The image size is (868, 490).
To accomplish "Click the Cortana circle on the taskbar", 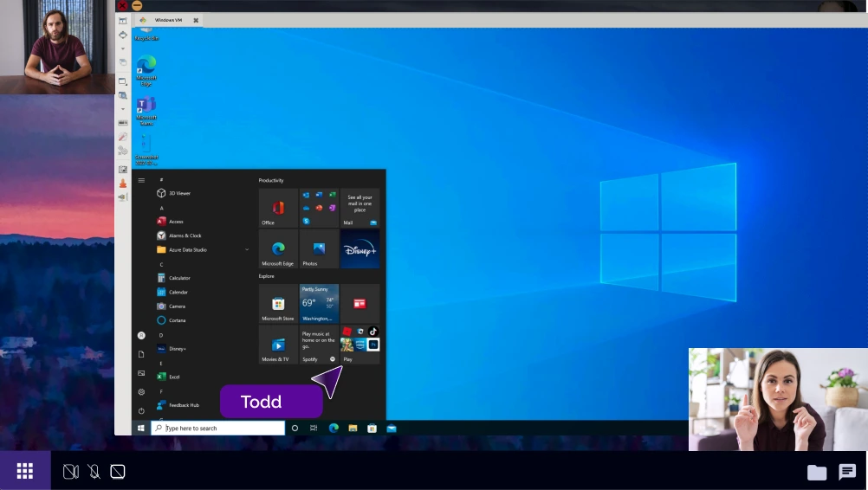I will [295, 428].
